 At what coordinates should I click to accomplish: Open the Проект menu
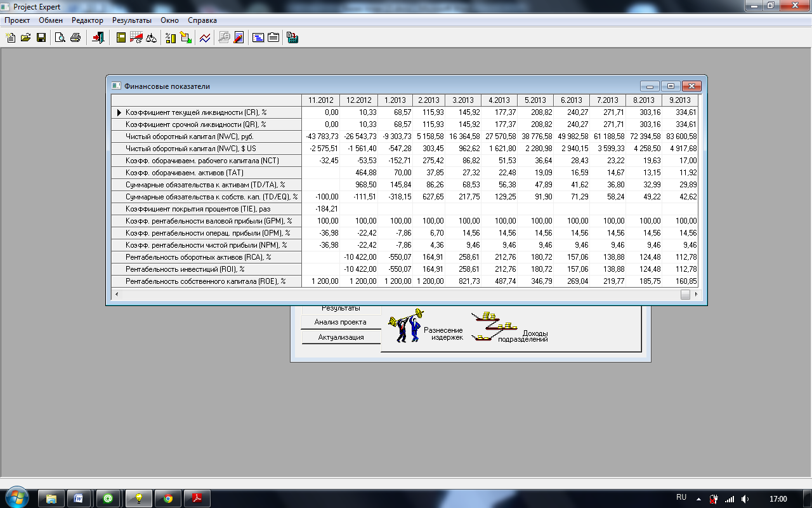(17, 20)
